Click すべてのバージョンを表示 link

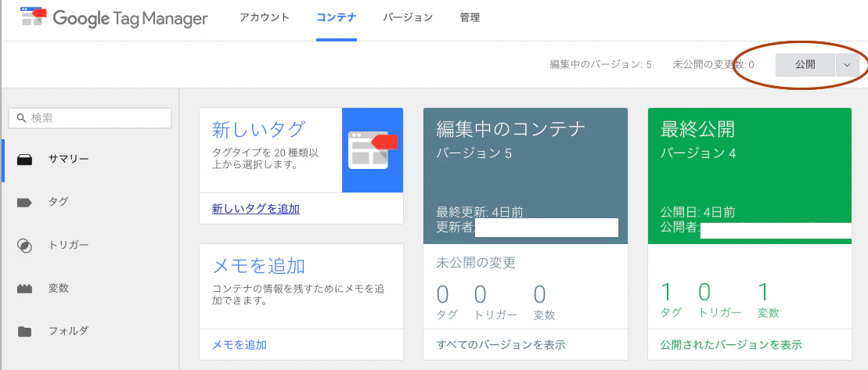coord(501,344)
